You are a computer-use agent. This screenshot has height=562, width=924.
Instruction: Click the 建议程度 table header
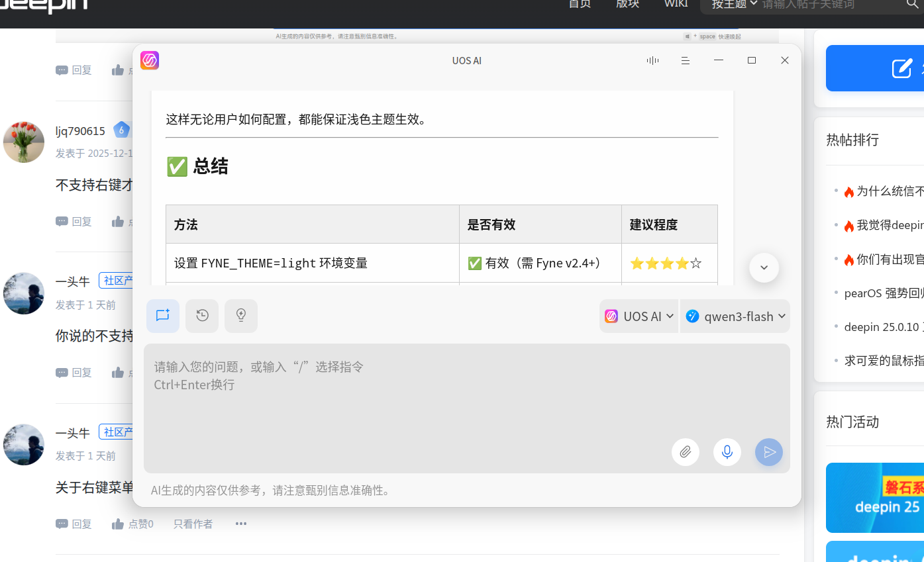point(669,224)
